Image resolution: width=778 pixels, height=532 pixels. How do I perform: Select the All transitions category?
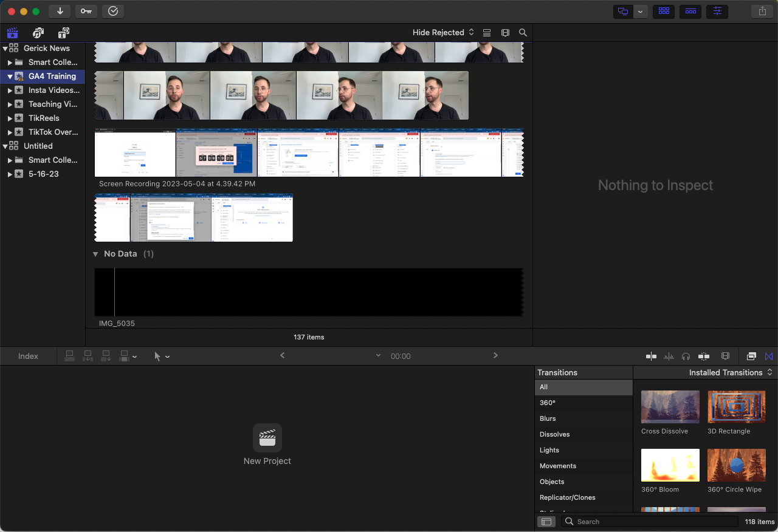pos(584,387)
